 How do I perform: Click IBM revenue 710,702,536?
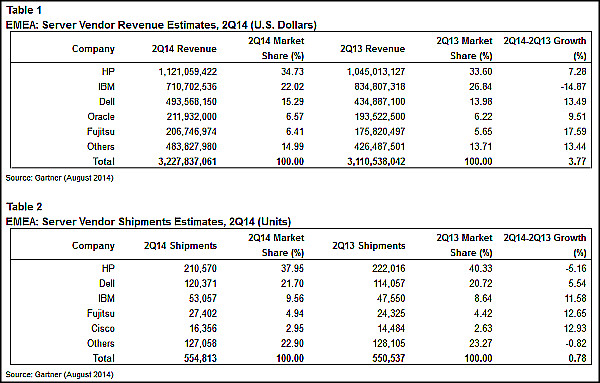(x=191, y=86)
